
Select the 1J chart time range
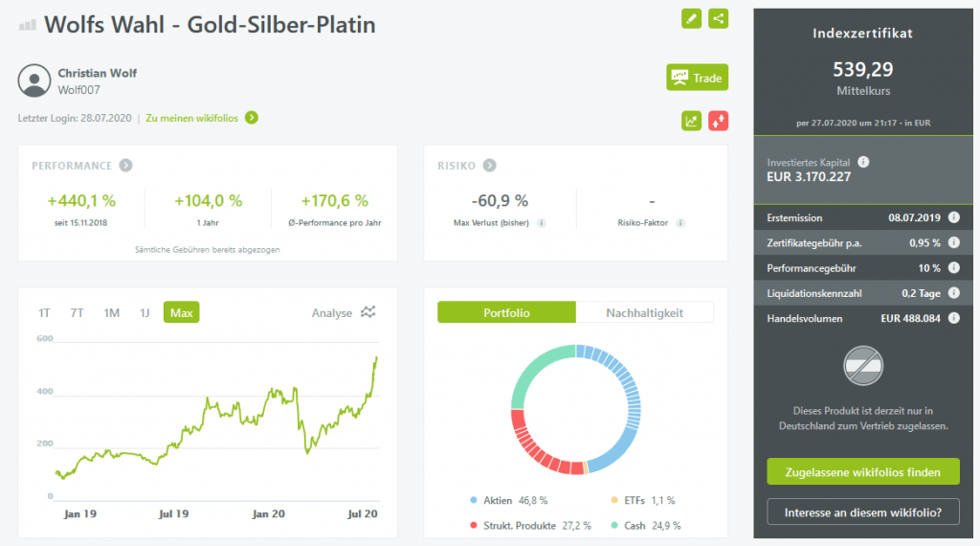coord(145,312)
